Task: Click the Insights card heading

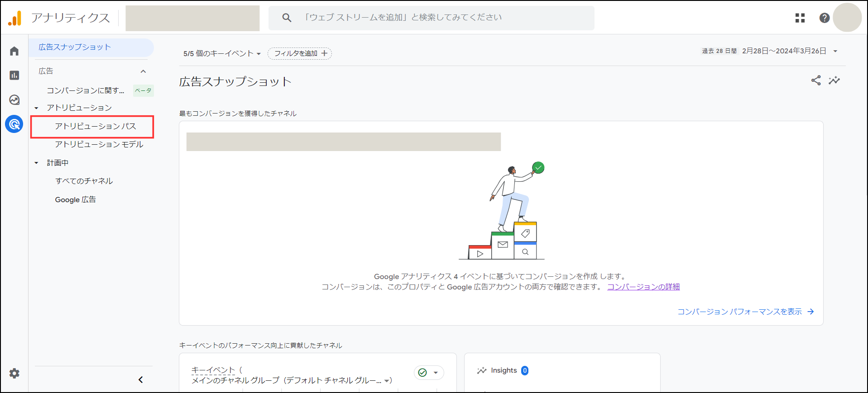Action: tap(504, 370)
